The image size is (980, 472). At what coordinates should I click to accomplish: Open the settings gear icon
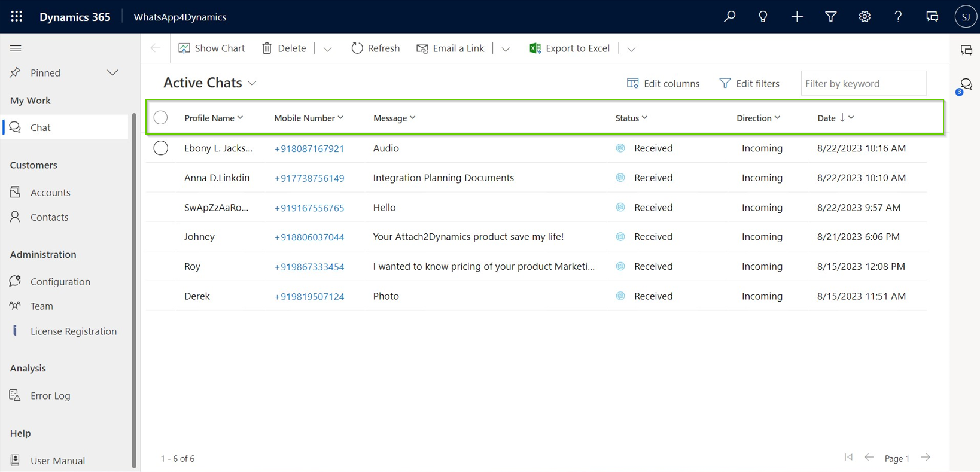click(865, 16)
